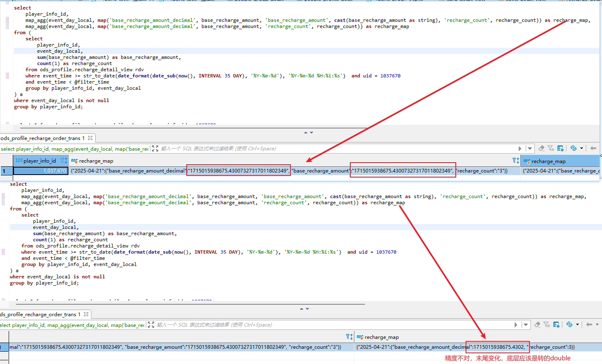The width and height of the screenshot is (602, 364).
Task: Open custom filter settings in upper panel
Action: 551,148
